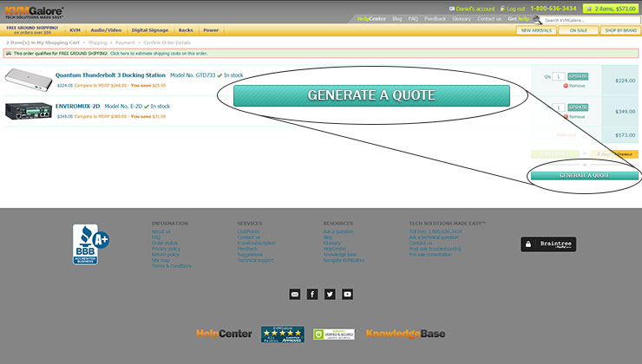This screenshot has height=364, width=642.
Task: Open the Racks category menu
Action: pos(186,30)
